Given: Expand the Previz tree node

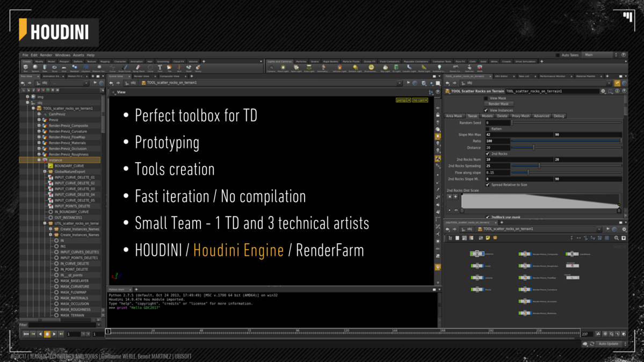Looking at the screenshot, I should coord(39,120).
